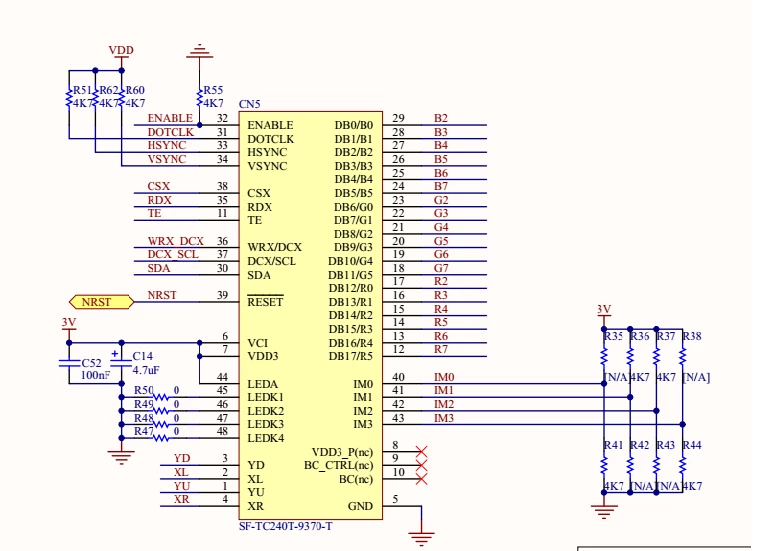783x551 pixels.
Task: Select resistor R51 4K7
Action: 69,97
